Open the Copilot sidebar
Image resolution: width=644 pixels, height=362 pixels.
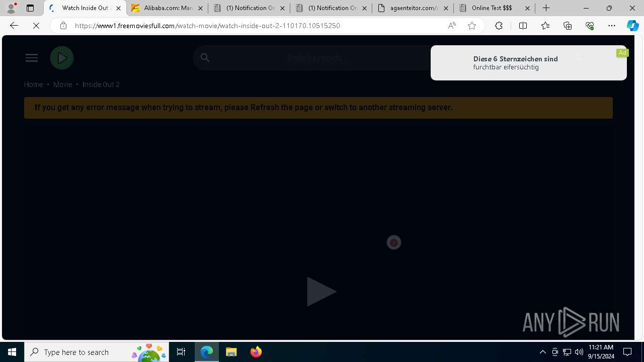pyautogui.click(x=632, y=26)
